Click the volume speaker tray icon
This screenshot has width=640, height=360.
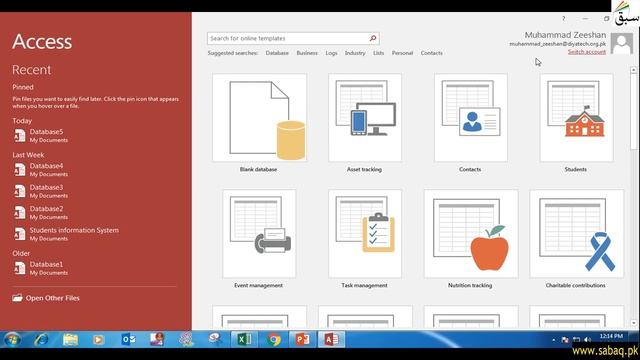[x=587, y=339]
